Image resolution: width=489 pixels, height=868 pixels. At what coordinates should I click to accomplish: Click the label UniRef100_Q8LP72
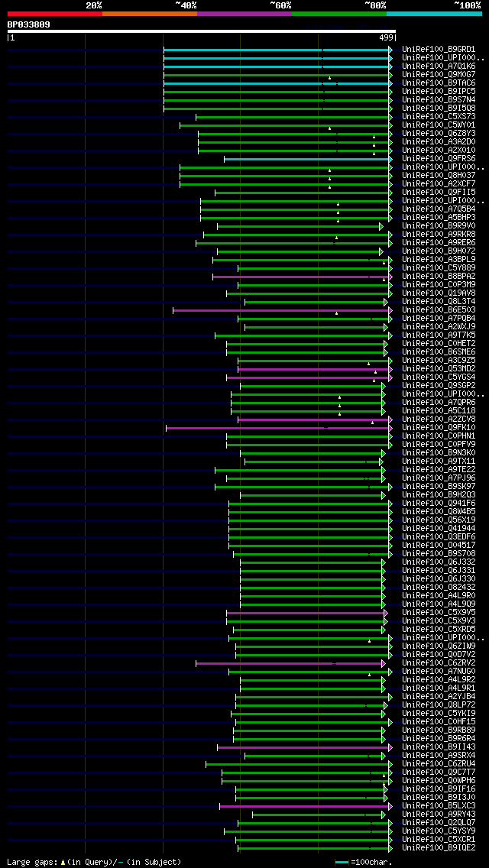click(439, 704)
